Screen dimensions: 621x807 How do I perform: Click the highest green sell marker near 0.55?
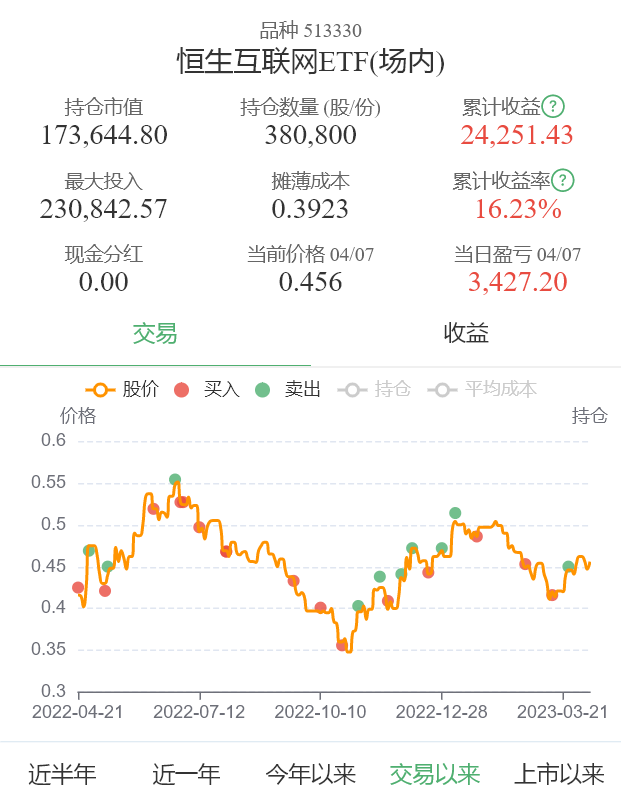(x=175, y=480)
